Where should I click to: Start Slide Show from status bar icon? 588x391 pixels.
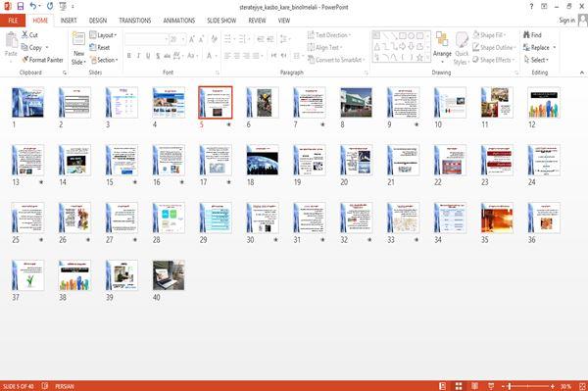pyautogui.click(x=491, y=386)
